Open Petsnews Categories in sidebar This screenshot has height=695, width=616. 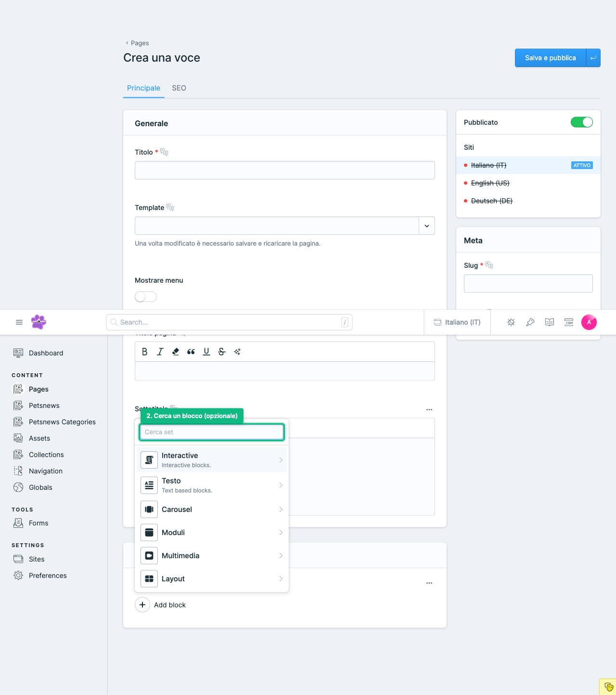tap(62, 422)
